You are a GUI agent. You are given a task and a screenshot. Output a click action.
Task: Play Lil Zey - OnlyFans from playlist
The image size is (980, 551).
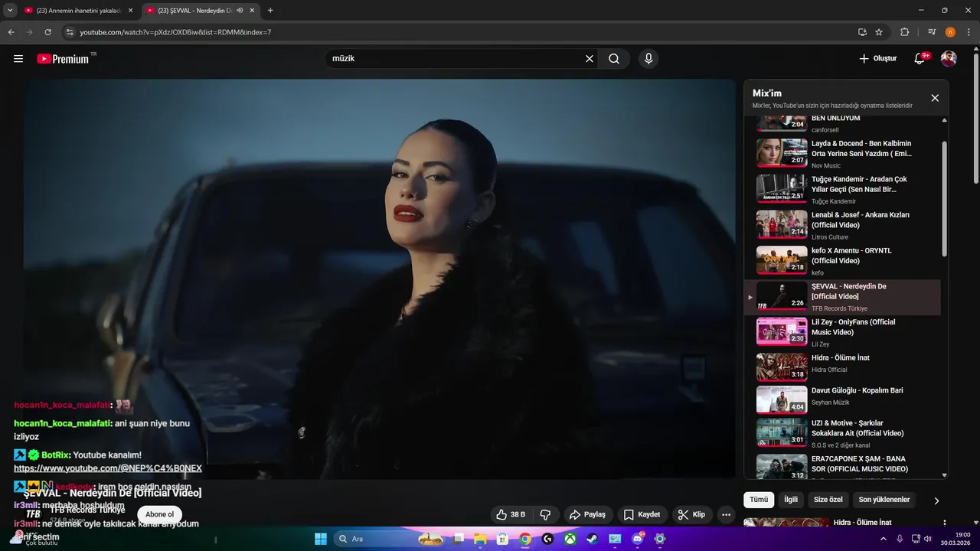842,331
